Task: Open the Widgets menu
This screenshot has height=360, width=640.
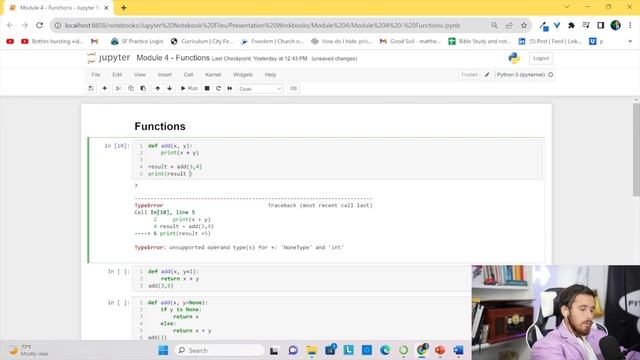Action: (x=242, y=75)
